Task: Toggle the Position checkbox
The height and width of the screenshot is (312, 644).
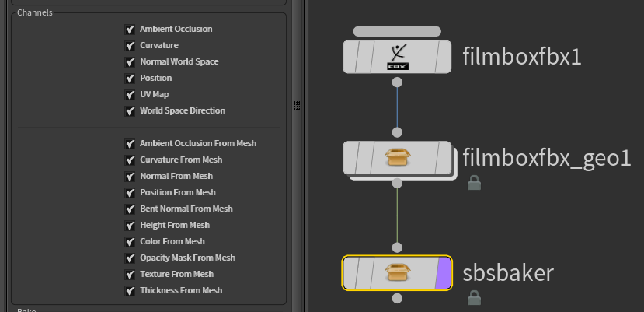Action: (x=130, y=79)
